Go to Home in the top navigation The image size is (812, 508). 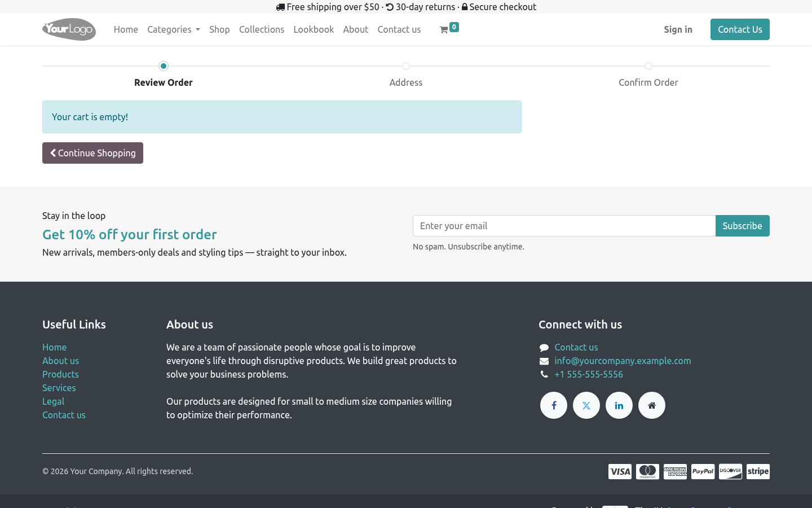(x=126, y=29)
